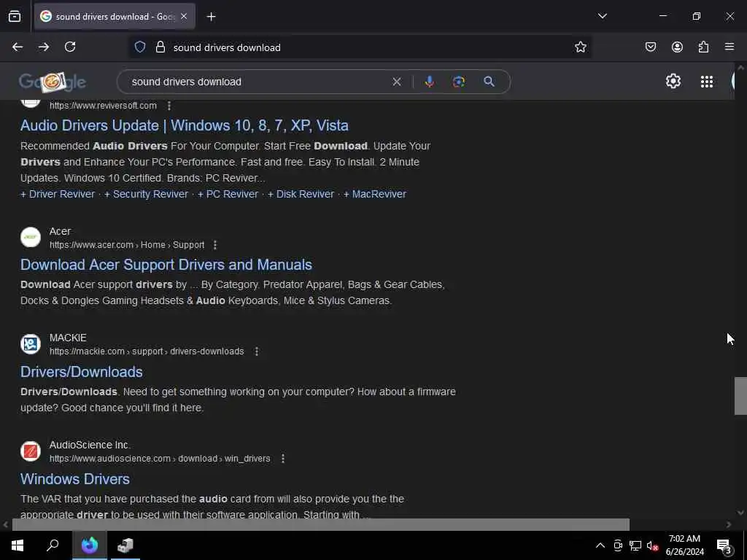Open the Windows Drivers result
Viewport: 747px width, 560px height.
coord(75,479)
